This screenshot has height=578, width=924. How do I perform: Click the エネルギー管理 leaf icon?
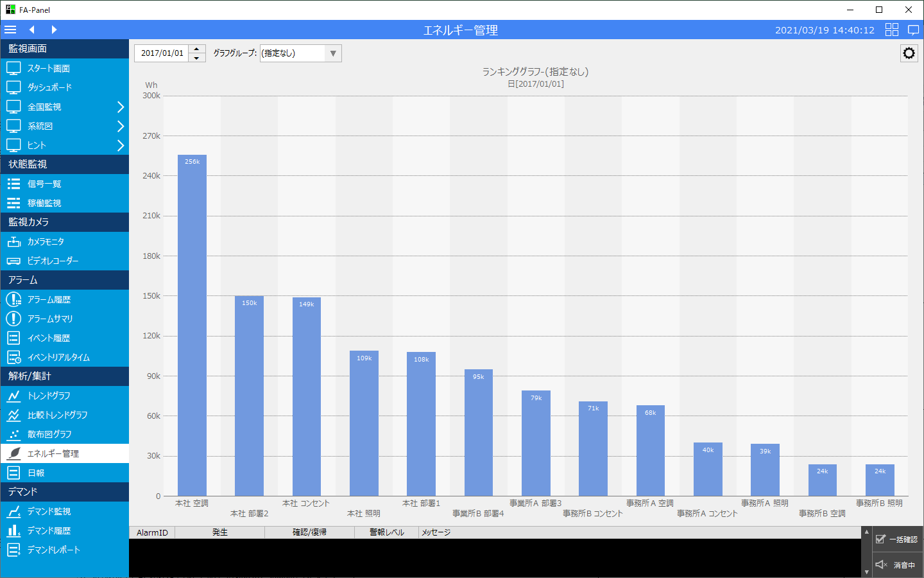(x=13, y=453)
